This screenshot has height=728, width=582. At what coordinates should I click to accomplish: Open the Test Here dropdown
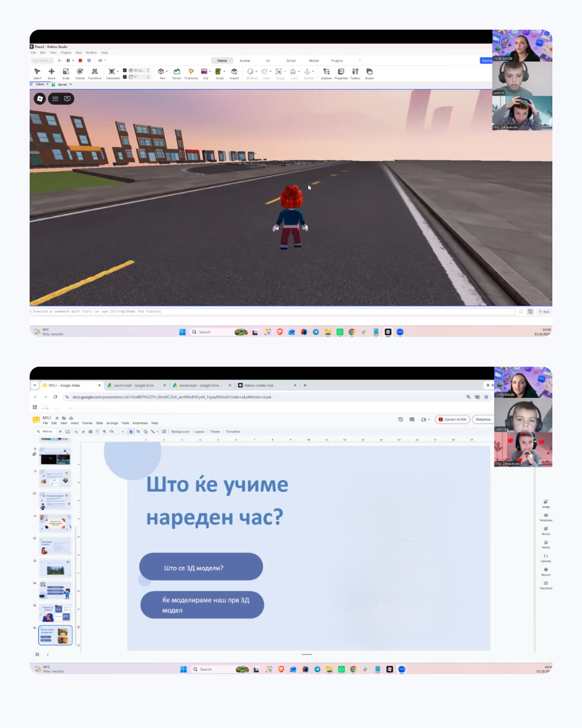coord(43,60)
